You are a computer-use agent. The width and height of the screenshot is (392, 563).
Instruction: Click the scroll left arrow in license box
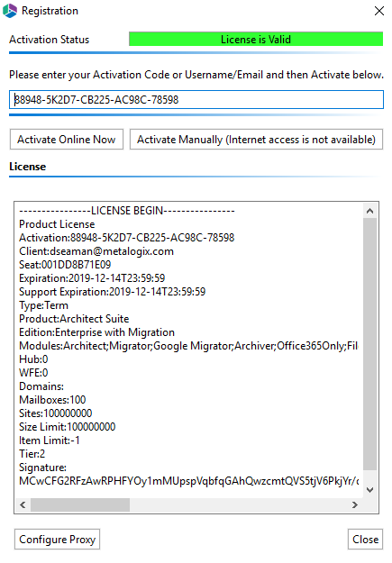pos(23,504)
